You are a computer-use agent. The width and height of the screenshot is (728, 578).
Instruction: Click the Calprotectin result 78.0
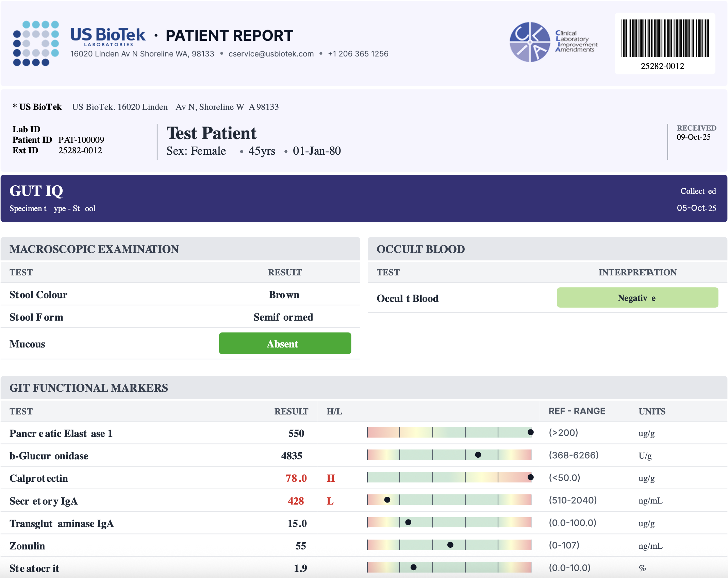click(296, 478)
